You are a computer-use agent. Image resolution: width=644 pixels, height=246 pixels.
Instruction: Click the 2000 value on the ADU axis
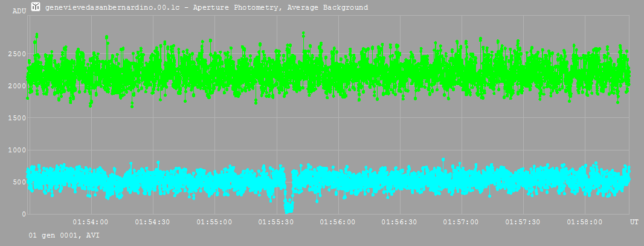coord(18,86)
